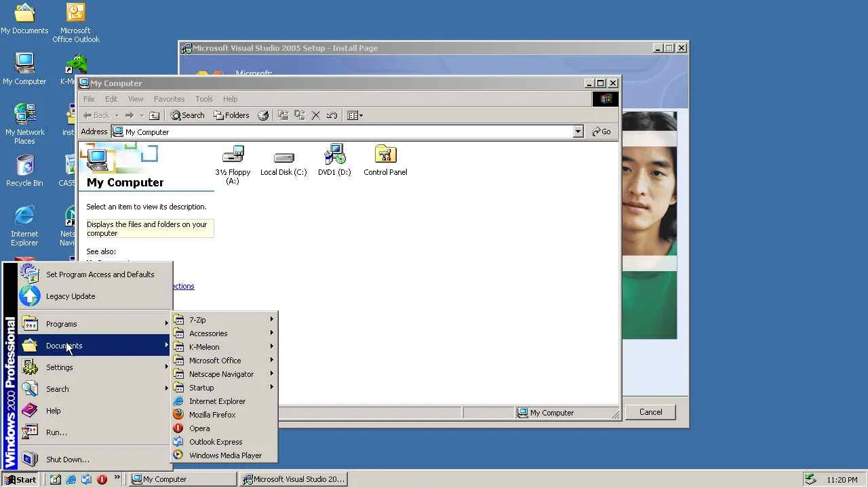Image resolution: width=868 pixels, height=488 pixels.
Task: Launch Windows Media Player from Programs submenu
Action: (x=224, y=455)
